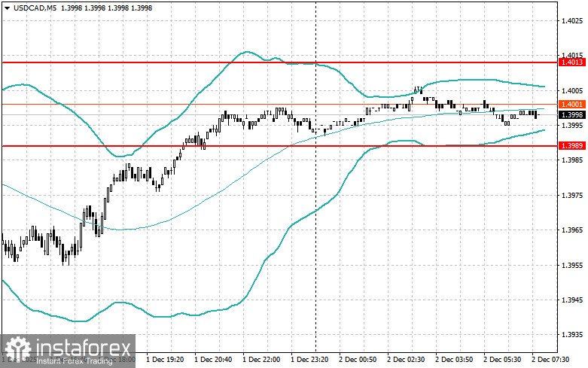
Task: Select the 1.3975 price axis value
Action: pyautogui.click(x=572, y=195)
